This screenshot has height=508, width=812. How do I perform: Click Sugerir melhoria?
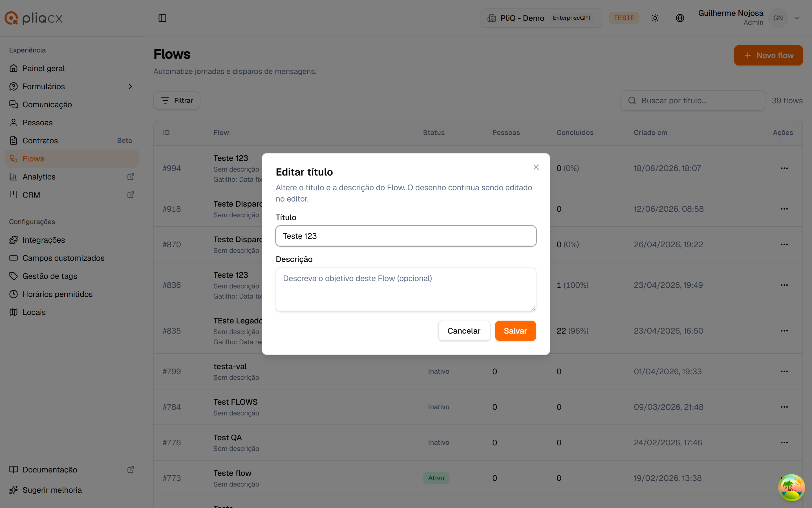pyautogui.click(x=72, y=490)
